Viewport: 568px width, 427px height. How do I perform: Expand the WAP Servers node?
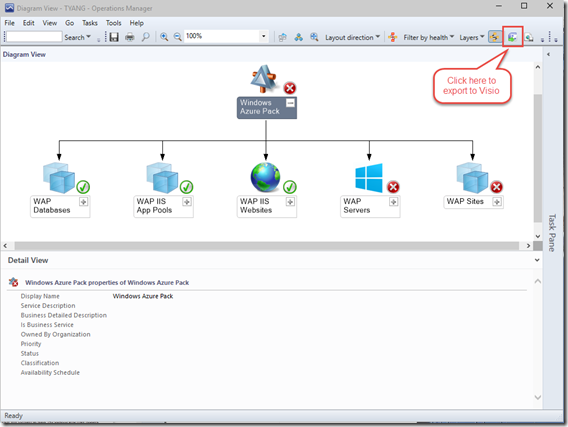click(393, 202)
